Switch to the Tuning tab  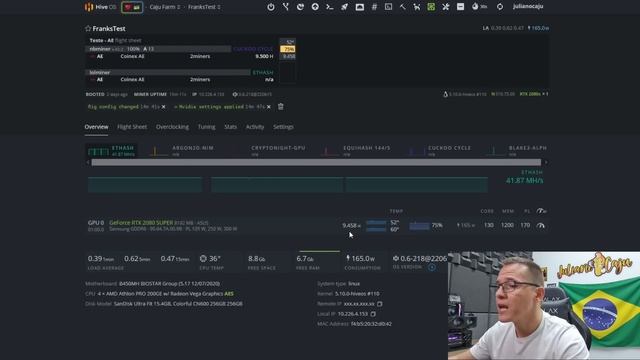207,127
